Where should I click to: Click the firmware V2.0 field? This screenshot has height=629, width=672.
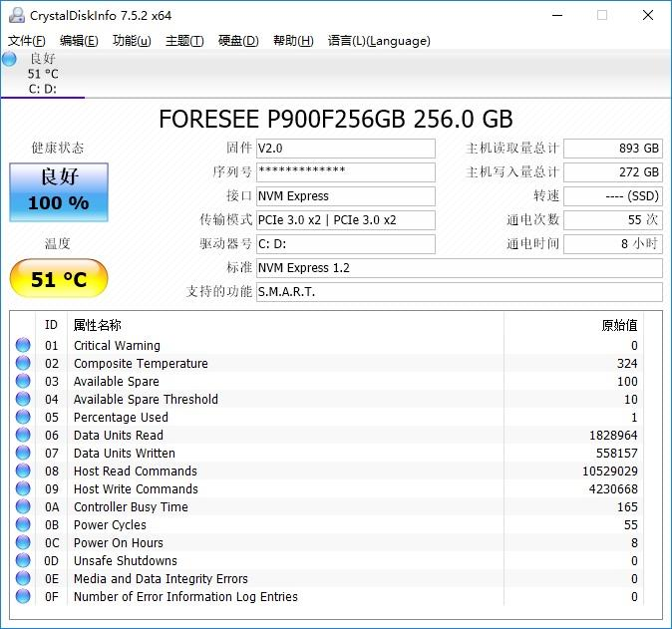[x=345, y=149]
